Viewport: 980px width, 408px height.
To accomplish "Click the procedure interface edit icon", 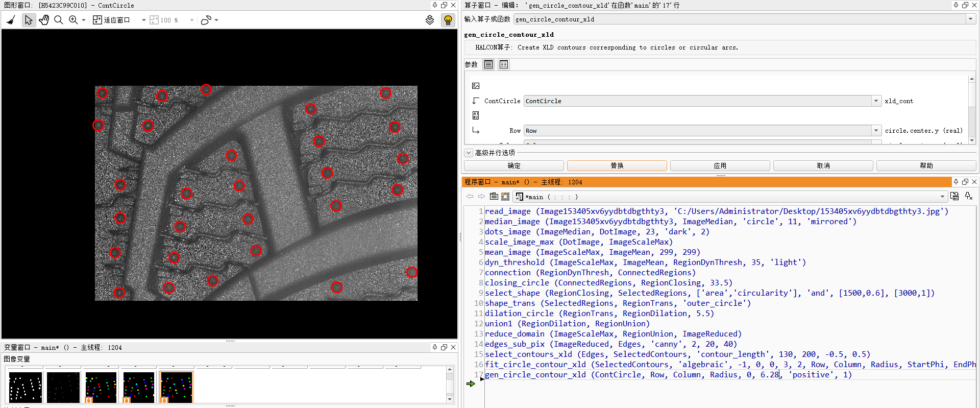I will click(x=954, y=197).
